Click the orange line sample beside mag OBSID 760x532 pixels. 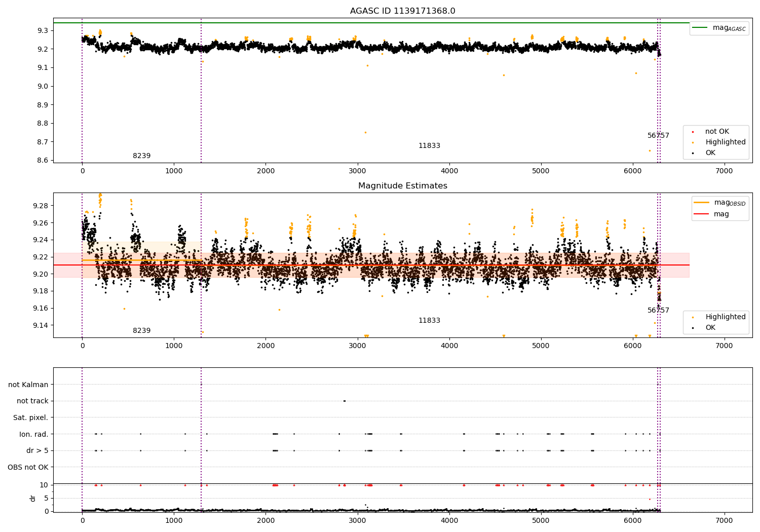[x=702, y=202]
